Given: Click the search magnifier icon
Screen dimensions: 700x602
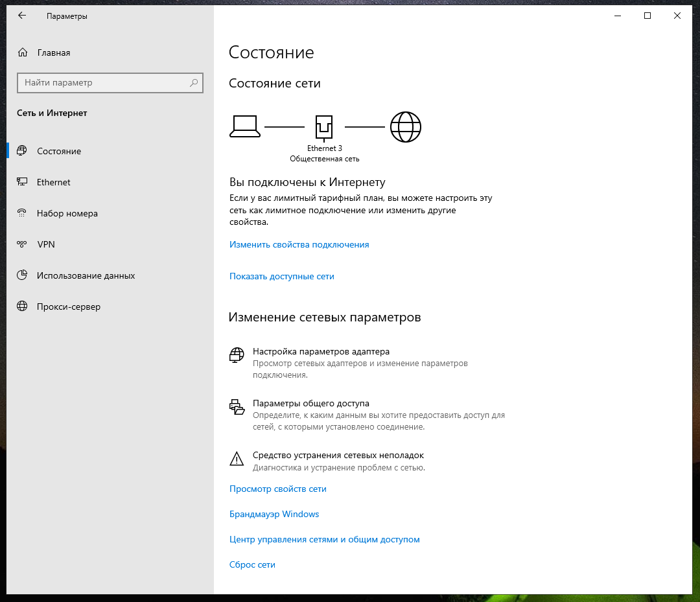Looking at the screenshot, I should [194, 82].
